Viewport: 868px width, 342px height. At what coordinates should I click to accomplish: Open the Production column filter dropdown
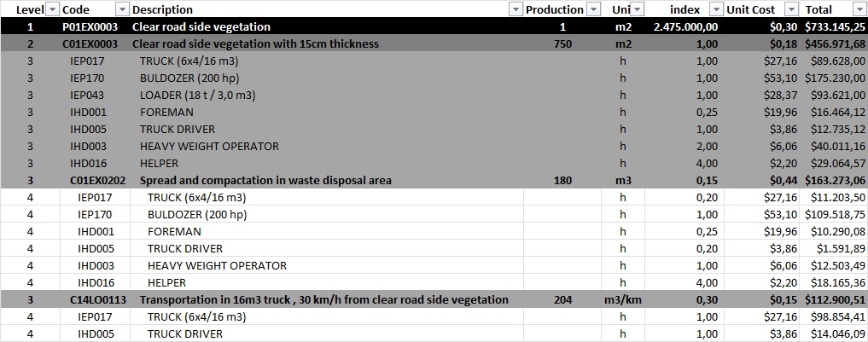pyautogui.click(x=593, y=9)
